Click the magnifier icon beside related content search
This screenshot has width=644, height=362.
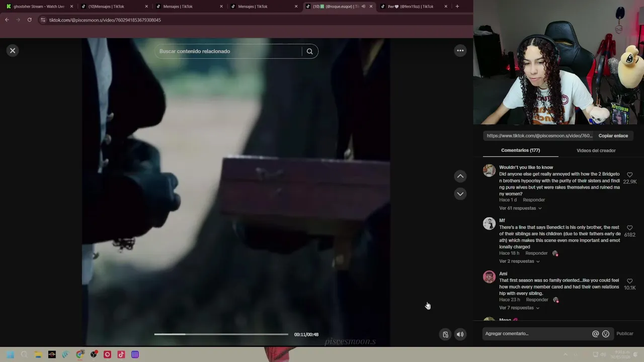310,51
